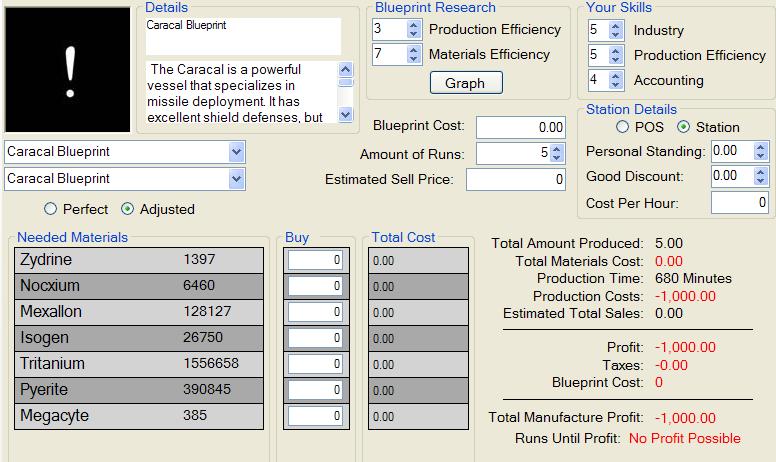The height and width of the screenshot is (462, 776).
Task: Decrease Materials Efficiency research value
Action: pos(414,59)
